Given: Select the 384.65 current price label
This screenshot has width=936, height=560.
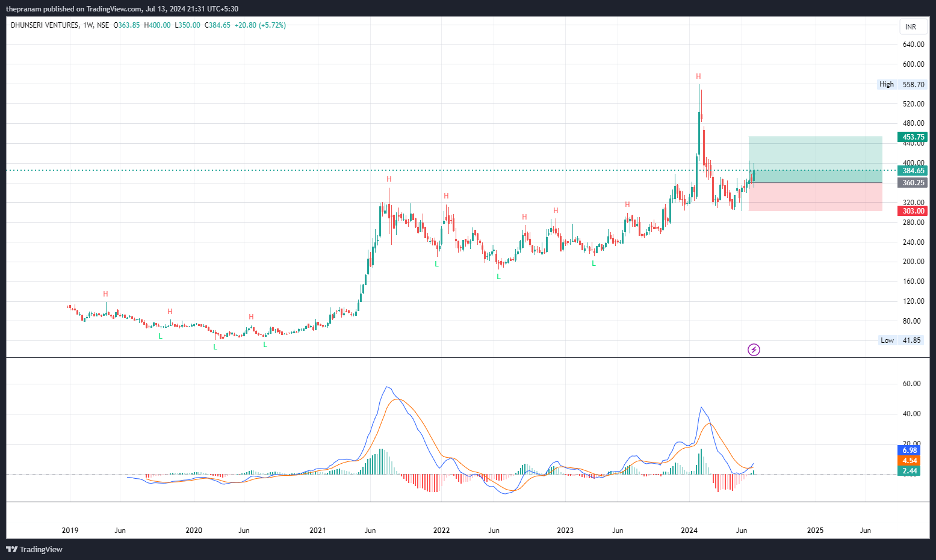Looking at the screenshot, I should tap(913, 171).
